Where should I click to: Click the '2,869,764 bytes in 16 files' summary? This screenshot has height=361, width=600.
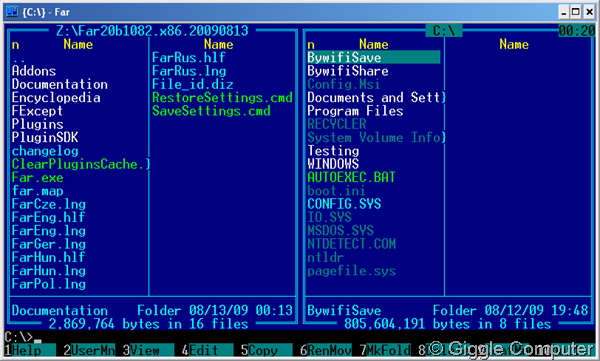click(x=148, y=324)
